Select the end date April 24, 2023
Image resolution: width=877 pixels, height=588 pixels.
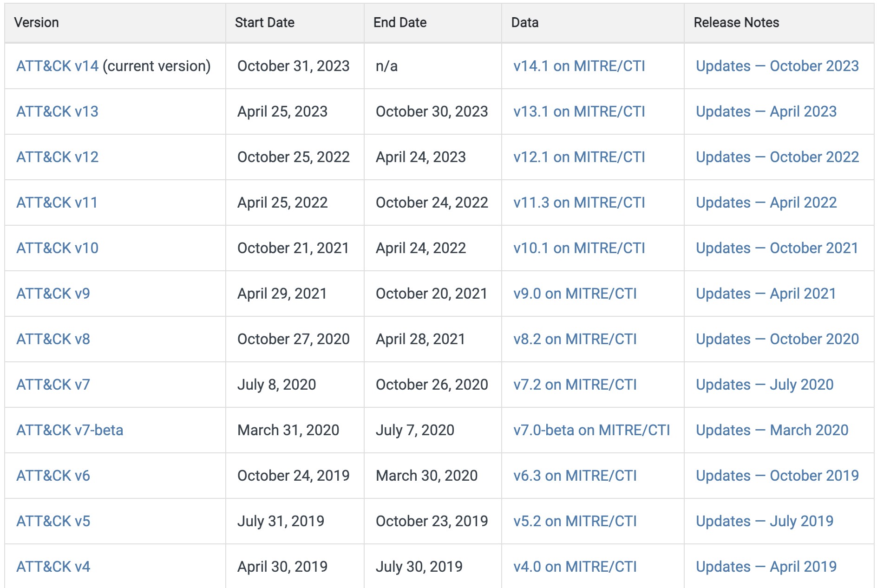(x=421, y=157)
